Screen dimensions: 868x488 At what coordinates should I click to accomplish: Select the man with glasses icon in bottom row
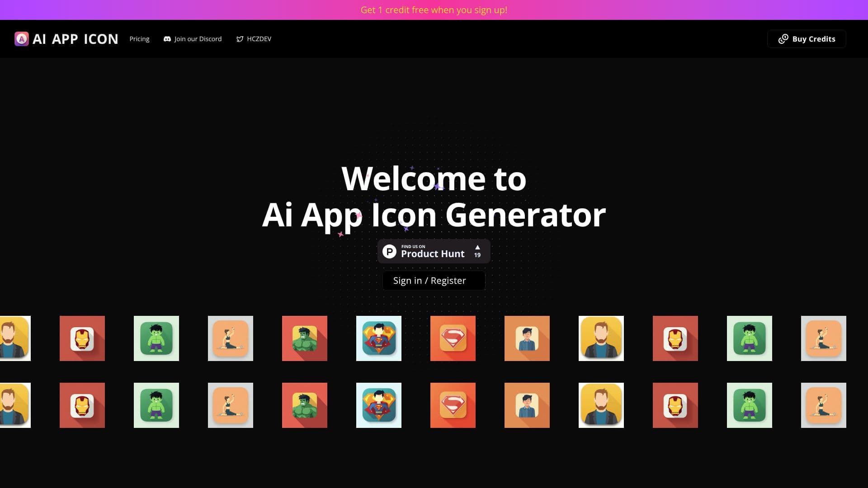point(527,405)
